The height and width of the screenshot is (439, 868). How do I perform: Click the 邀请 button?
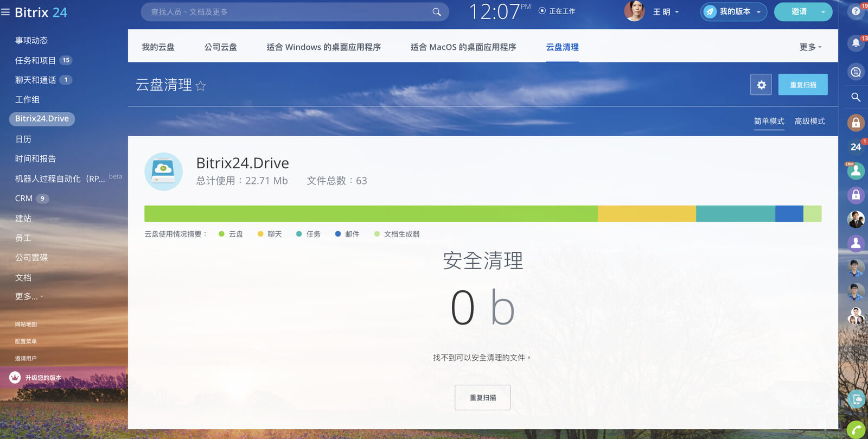coord(799,12)
